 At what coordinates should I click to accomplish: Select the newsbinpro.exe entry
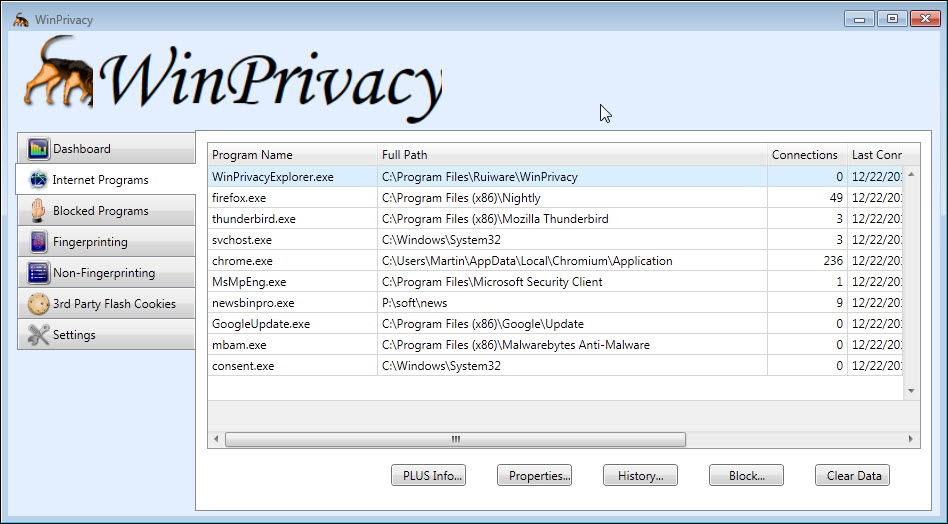point(555,303)
